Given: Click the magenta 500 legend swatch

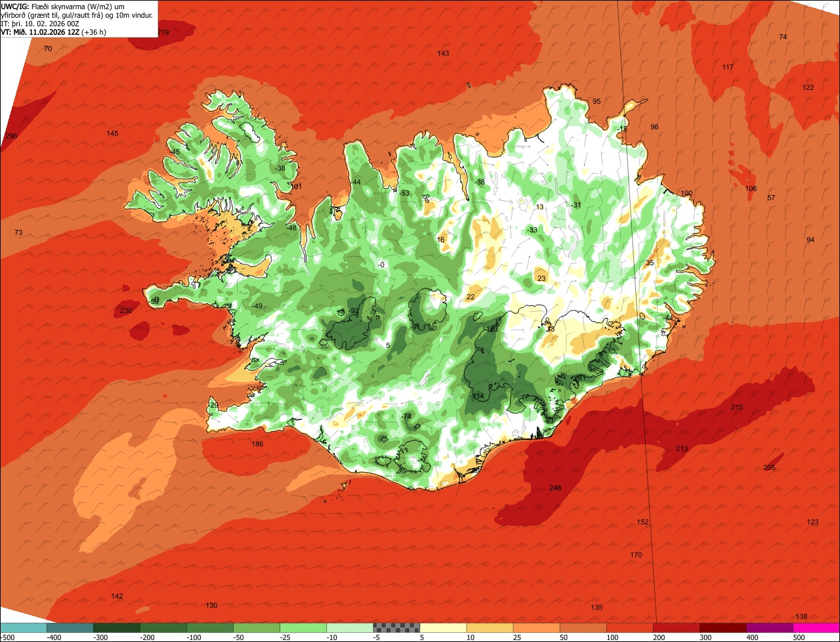Looking at the screenshot, I should click(816, 628).
